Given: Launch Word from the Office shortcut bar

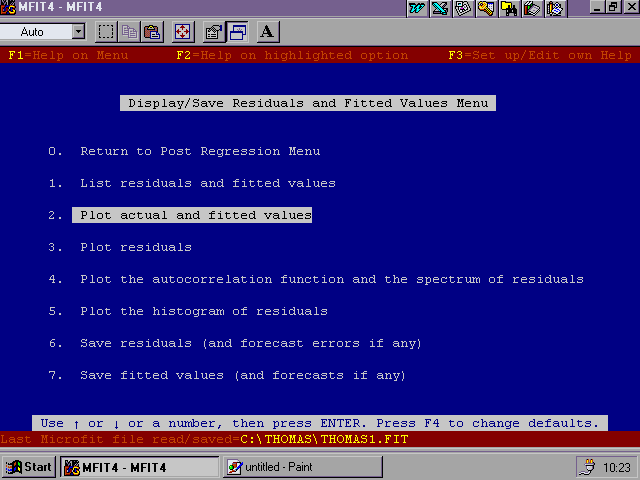Looking at the screenshot, I should 417,8.
